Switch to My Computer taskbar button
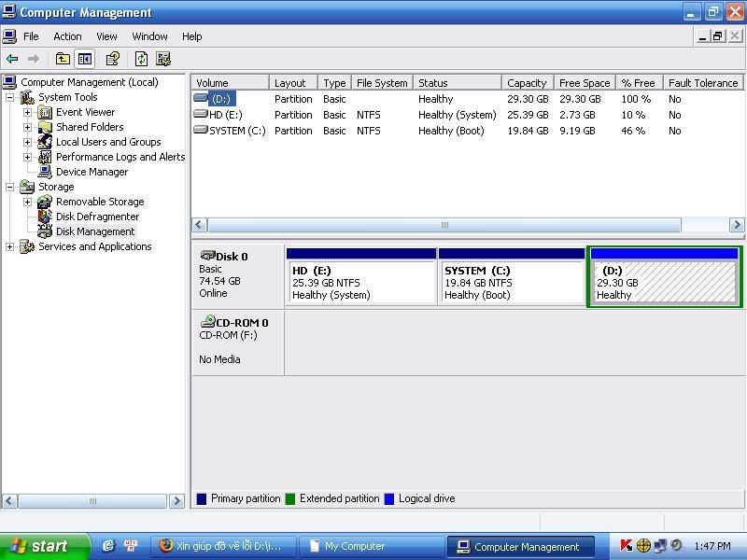This screenshot has width=747, height=560. pyautogui.click(x=371, y=546)
